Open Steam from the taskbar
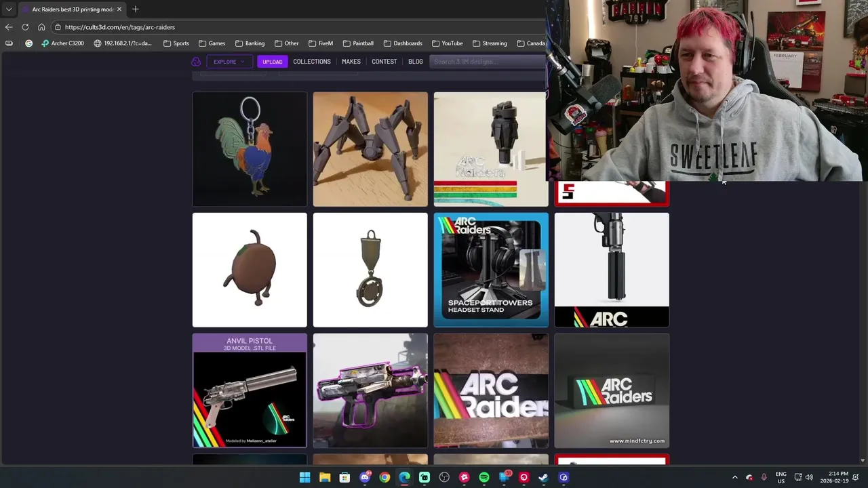Viewport: 868px width, 488px height. coord(543,477)
